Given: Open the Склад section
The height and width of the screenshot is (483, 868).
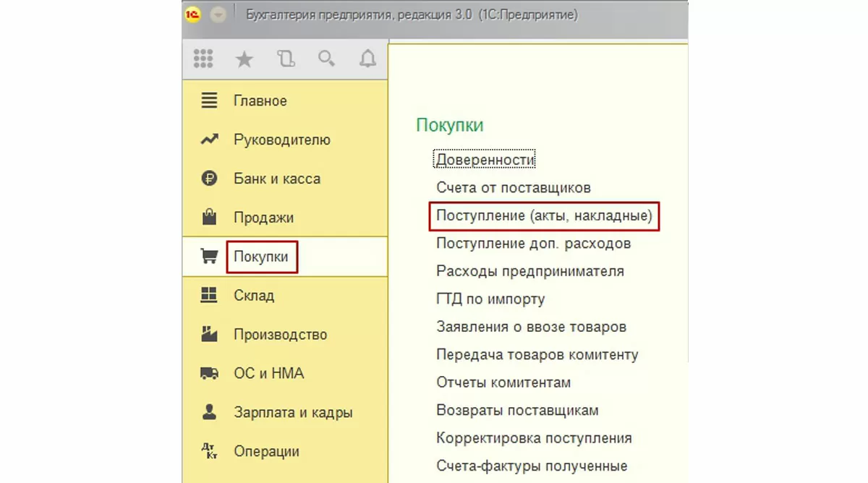Looking at the screenshot, I should coord(285,296).
